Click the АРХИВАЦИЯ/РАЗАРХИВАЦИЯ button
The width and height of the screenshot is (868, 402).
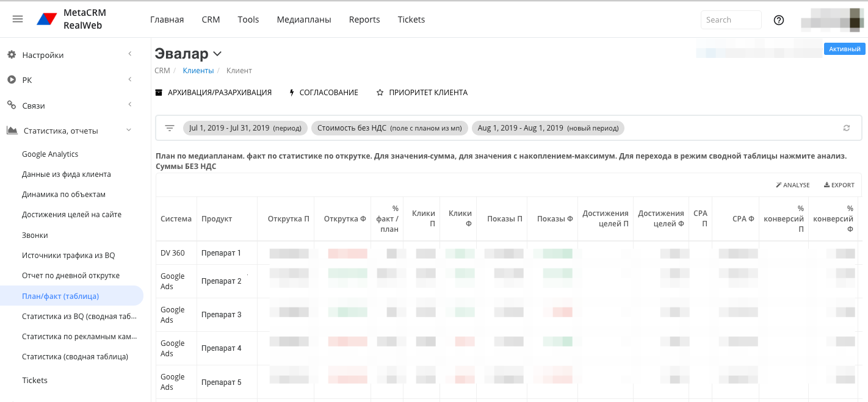coord(214,93)
